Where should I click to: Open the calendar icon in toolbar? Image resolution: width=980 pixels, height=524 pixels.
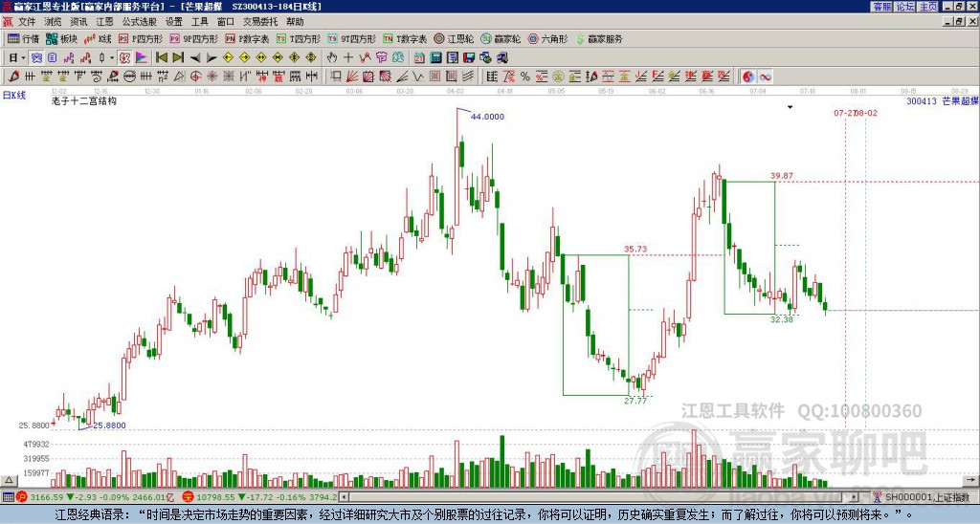coord(419,58)
